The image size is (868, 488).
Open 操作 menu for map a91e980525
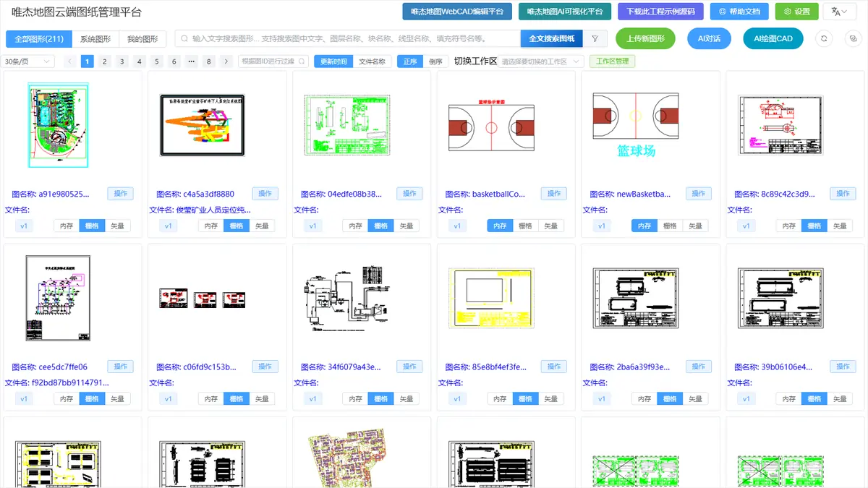point(120,194)
